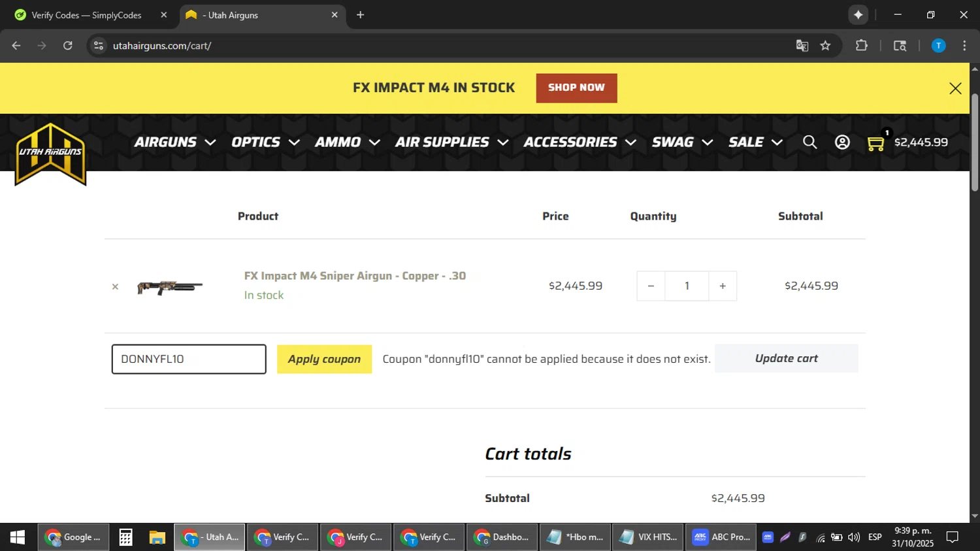
Task: Expand the AIR SUPPLIES menu
Action: pos(451,142)
